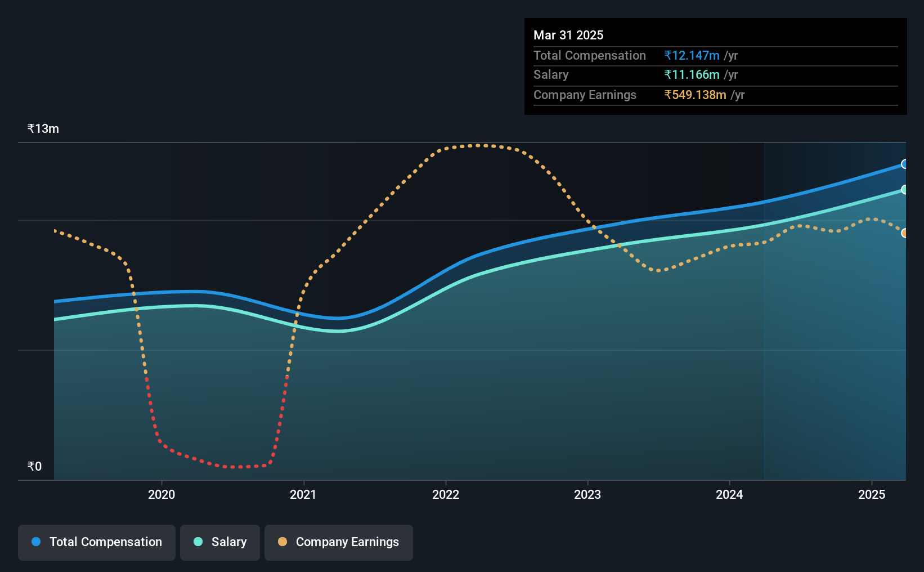Image resolution: width=924 pixels, height=572 pixels.
Task: Click the Company Earnings tooltip row label
Action: pos(585,95)
